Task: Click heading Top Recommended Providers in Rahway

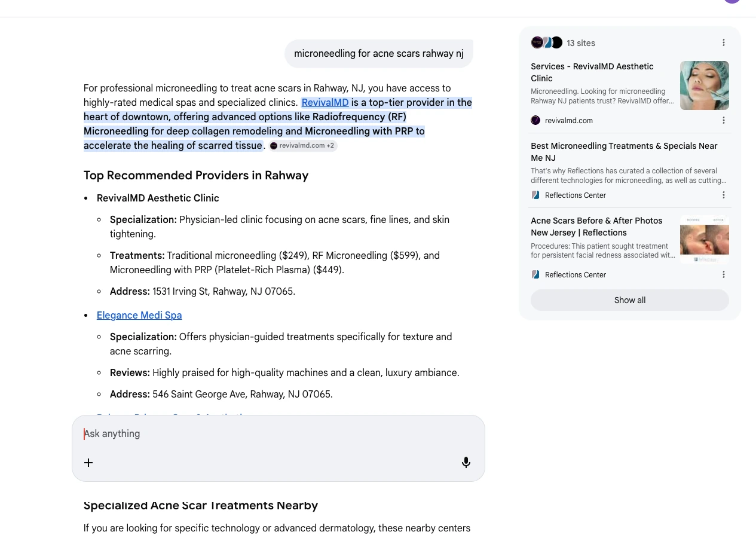Action: point(196,175)
